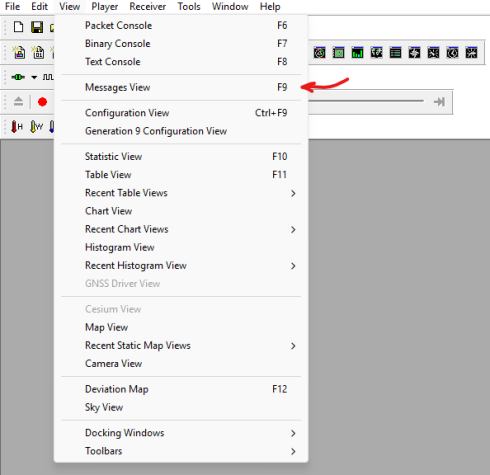
Task: Click the red thermometer H icon
Action: coord(17,127)
